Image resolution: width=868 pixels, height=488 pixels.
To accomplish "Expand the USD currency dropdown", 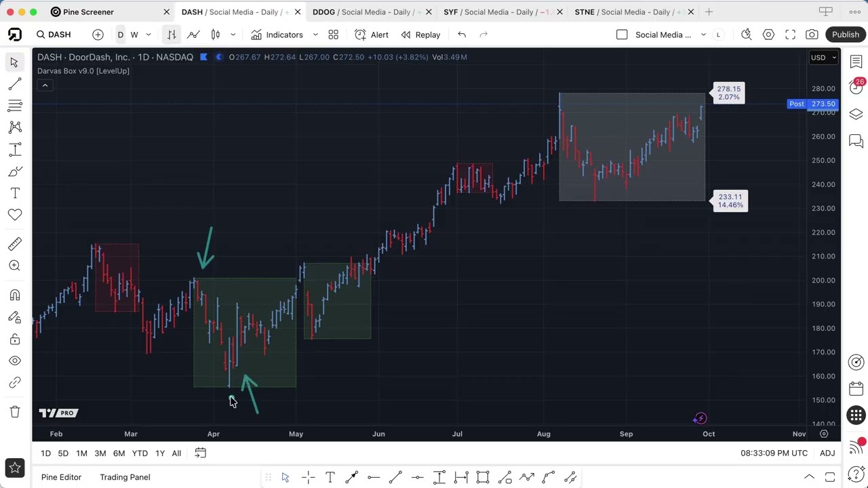I will (824, 58).
